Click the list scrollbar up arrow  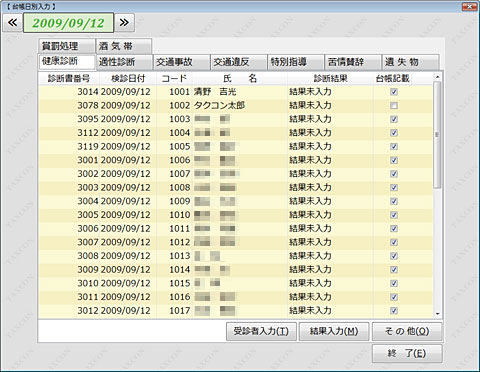437,77
